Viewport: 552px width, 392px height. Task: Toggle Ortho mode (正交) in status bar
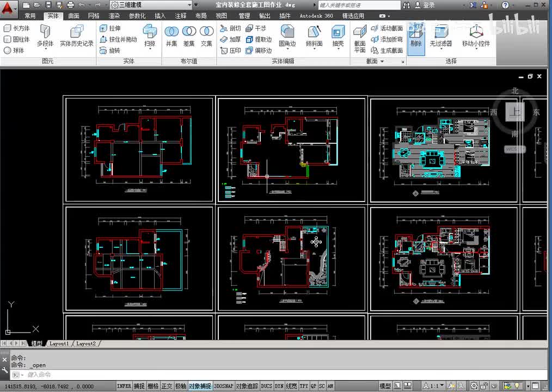pyautogui.click(x=167, y=386)
